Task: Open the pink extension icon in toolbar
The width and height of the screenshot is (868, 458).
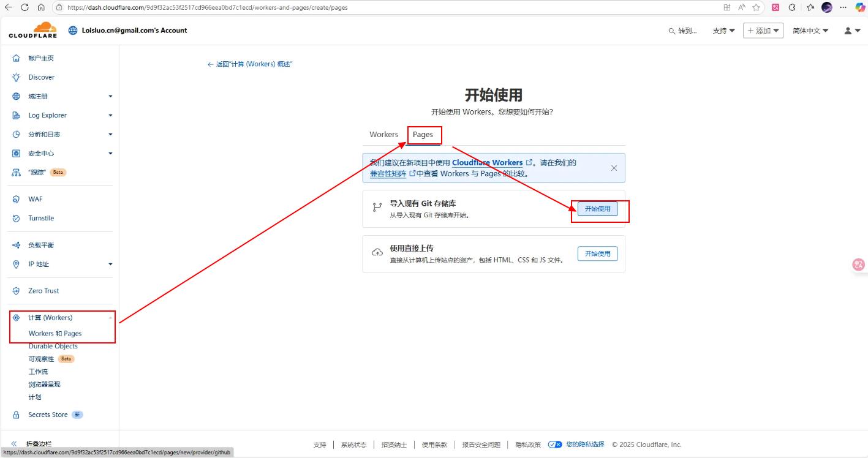Action: 776,7
